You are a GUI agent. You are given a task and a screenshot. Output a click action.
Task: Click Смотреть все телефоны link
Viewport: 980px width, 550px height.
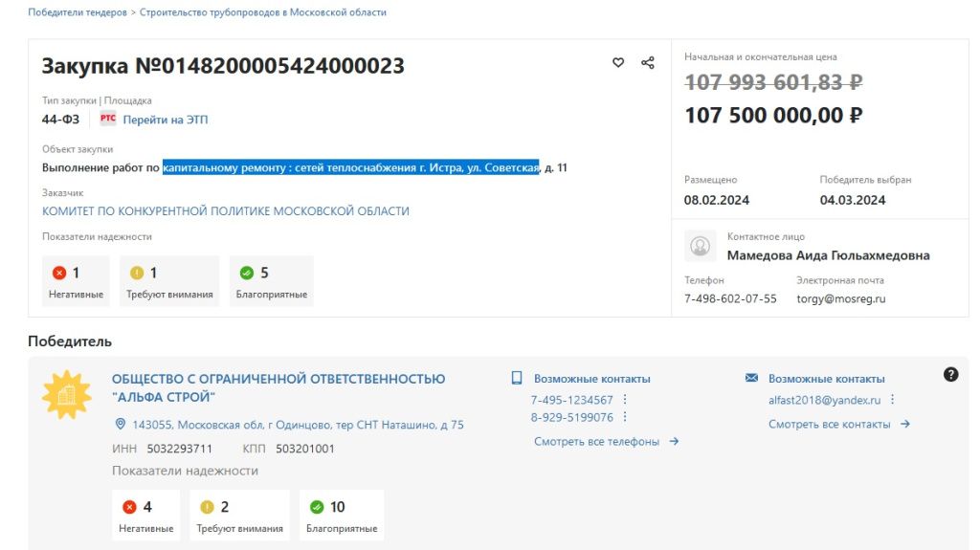[606, 441]
